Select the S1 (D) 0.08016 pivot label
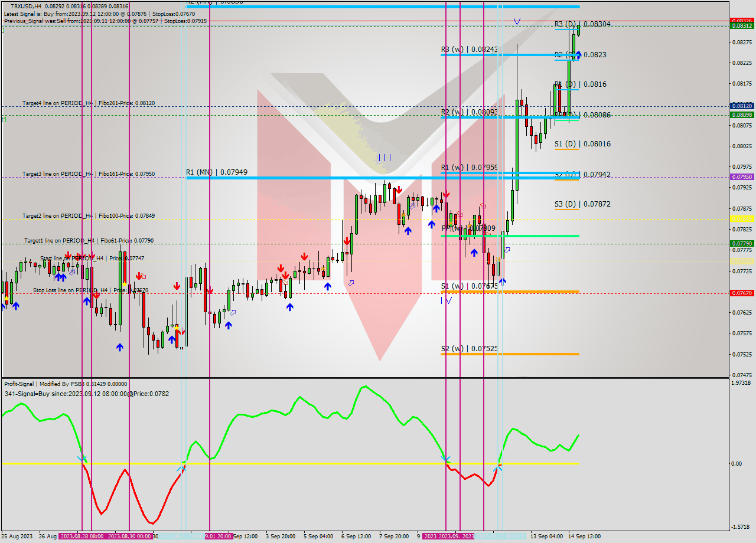756x543 pixels. pos(582,144)
